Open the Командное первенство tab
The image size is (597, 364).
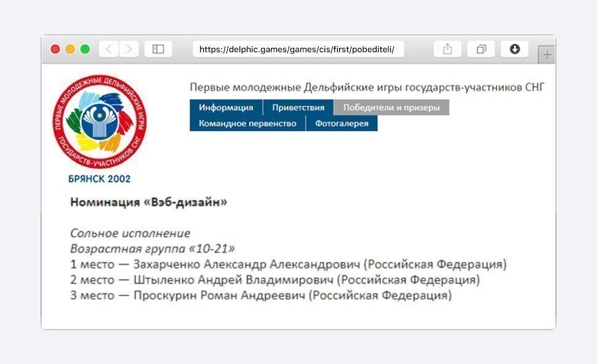(x=247, y=123)
